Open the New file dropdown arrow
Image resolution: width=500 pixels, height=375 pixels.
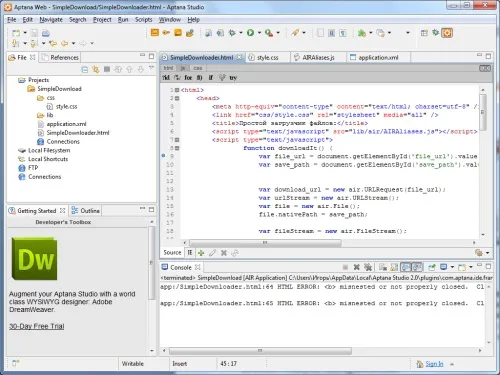pos(25,33)
